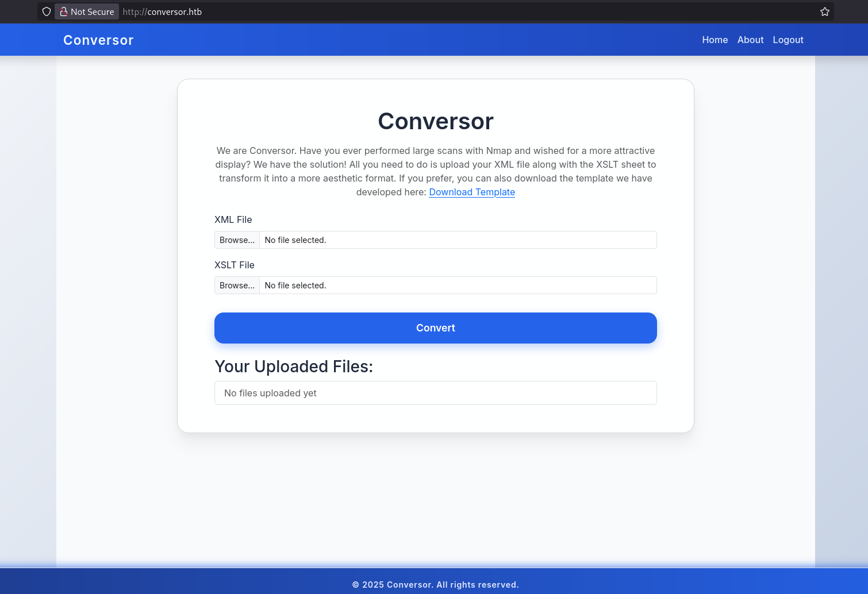
Task: Click the XML File label
Action: pos(233,219)
